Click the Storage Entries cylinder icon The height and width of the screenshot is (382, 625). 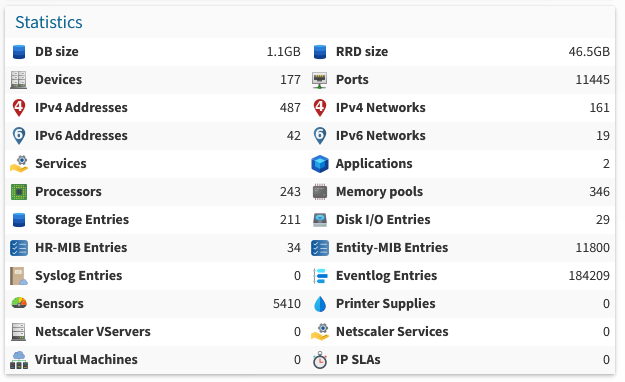(x=19, y=220)
